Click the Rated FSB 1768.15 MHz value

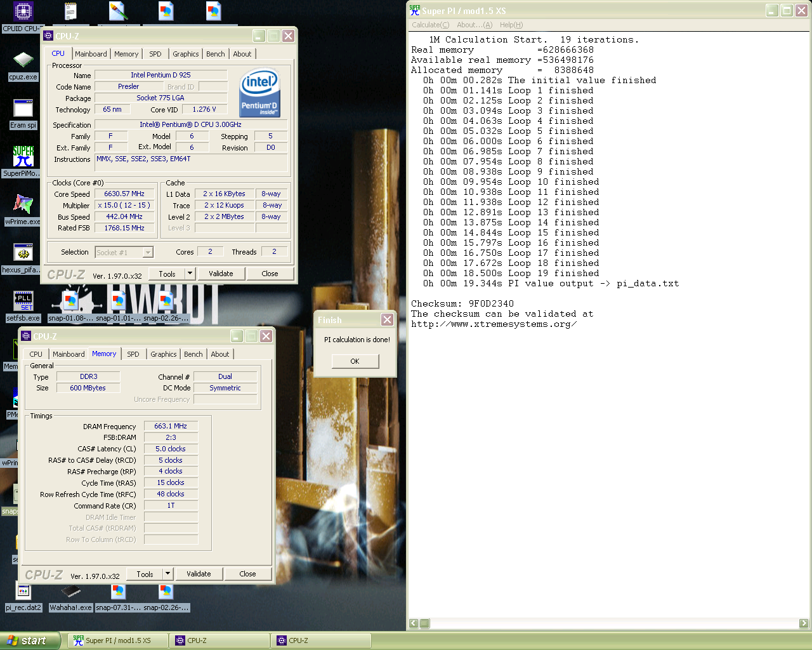coord(125,228)
